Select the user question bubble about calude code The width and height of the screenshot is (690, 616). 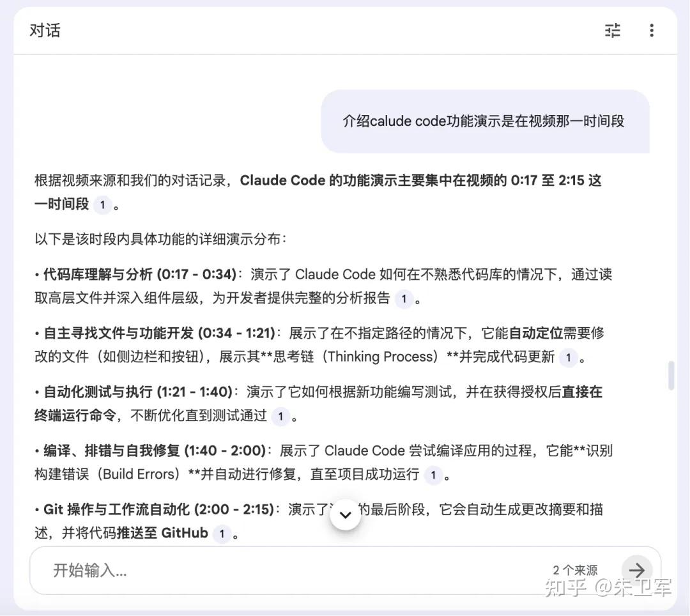486,121
